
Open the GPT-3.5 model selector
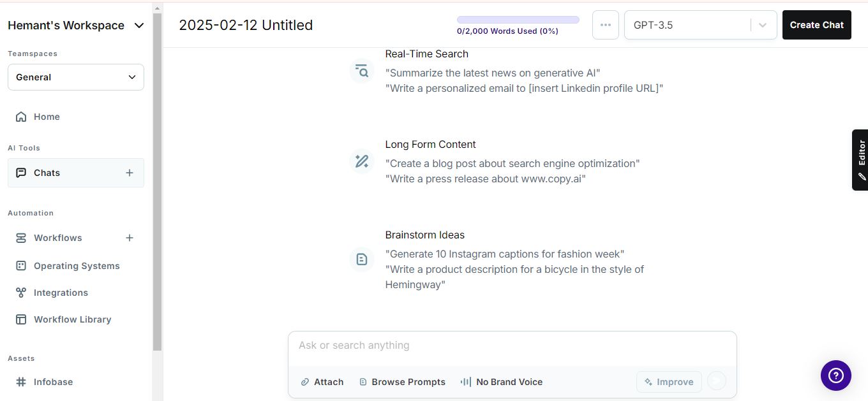(x=700, y=25)
